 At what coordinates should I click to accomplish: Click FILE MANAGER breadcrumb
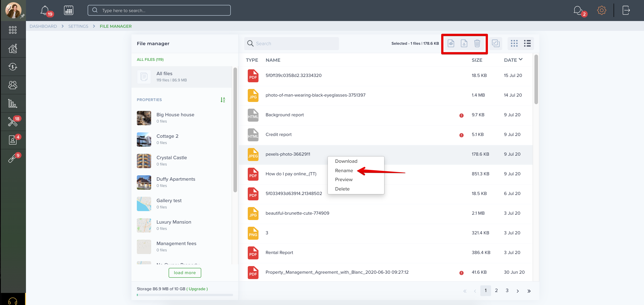pyautogui.click(x=116, y=26)
